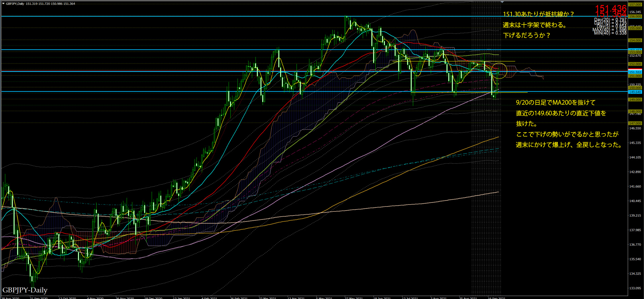The height and width of the screenshot is (299, 644).
Task: Click the blue 149.640 price label
Action: [x=635, y=92]
